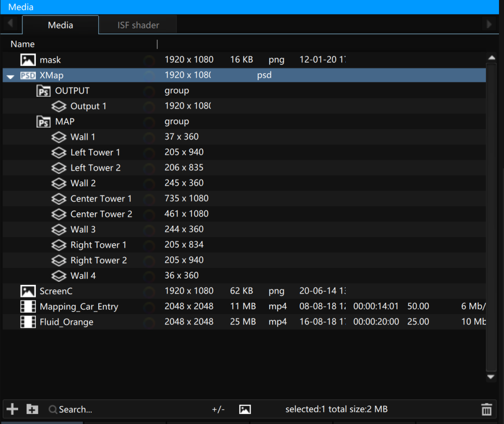The height and width of the screenshot is (424, 504).
Task: Click the Right Tower 2 layer icon
Action: (59, 260)
